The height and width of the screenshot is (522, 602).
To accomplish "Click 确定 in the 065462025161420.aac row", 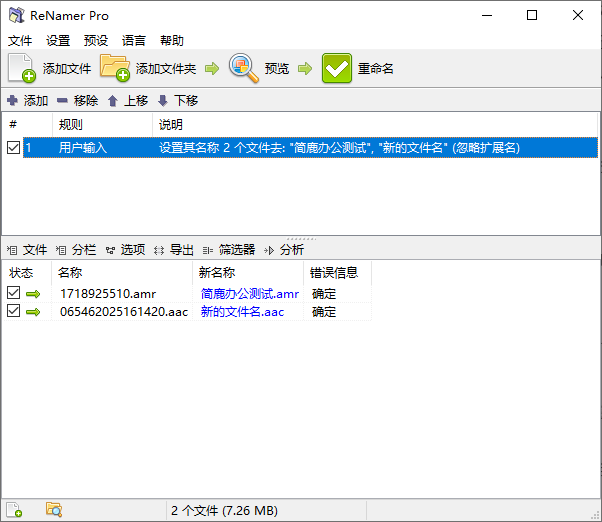I will click(x=324, y=312).
